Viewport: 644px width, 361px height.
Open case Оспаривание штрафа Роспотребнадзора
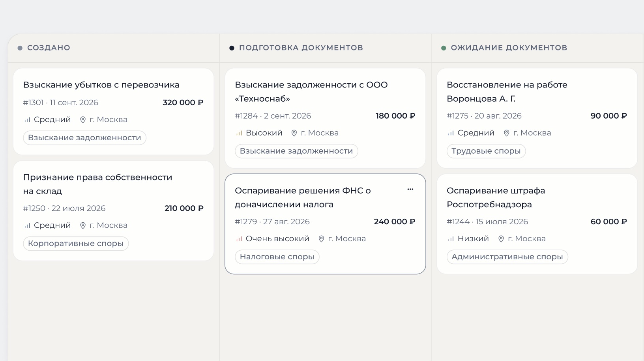[496, 197]
